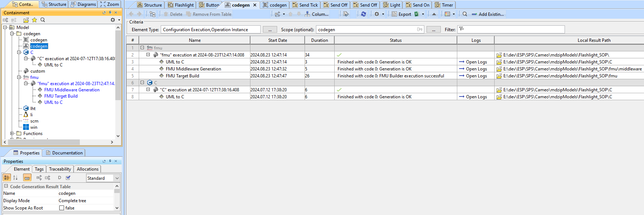Open the Standard mode dropdown in Properties
This screenshot has height=215, width=644.
[117, 178]
